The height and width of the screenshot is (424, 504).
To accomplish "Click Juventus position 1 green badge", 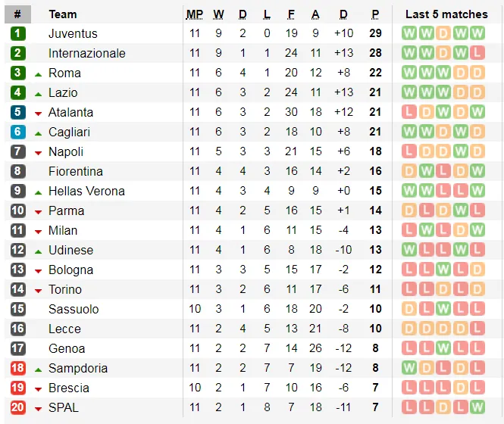I will (18, 33).
